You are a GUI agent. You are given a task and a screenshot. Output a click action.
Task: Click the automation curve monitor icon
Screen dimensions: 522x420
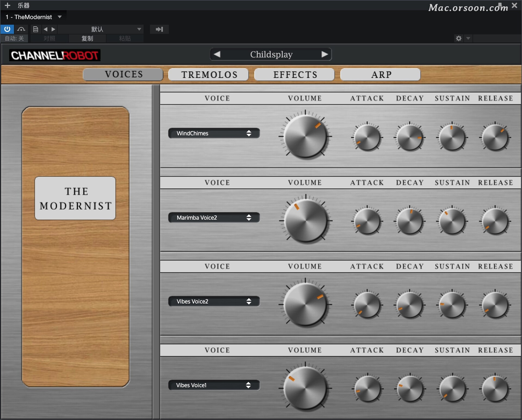click(x=21, y=29)
